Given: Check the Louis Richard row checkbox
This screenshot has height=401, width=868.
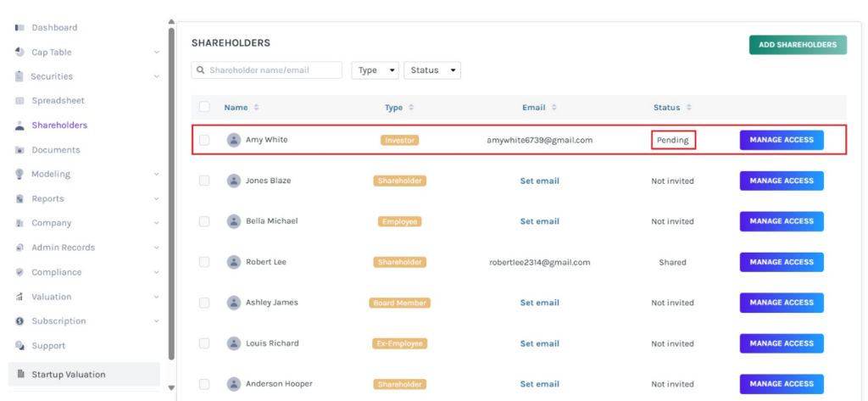Looking at the screenshot, I should pyautogui.click(x=204, y=343).
